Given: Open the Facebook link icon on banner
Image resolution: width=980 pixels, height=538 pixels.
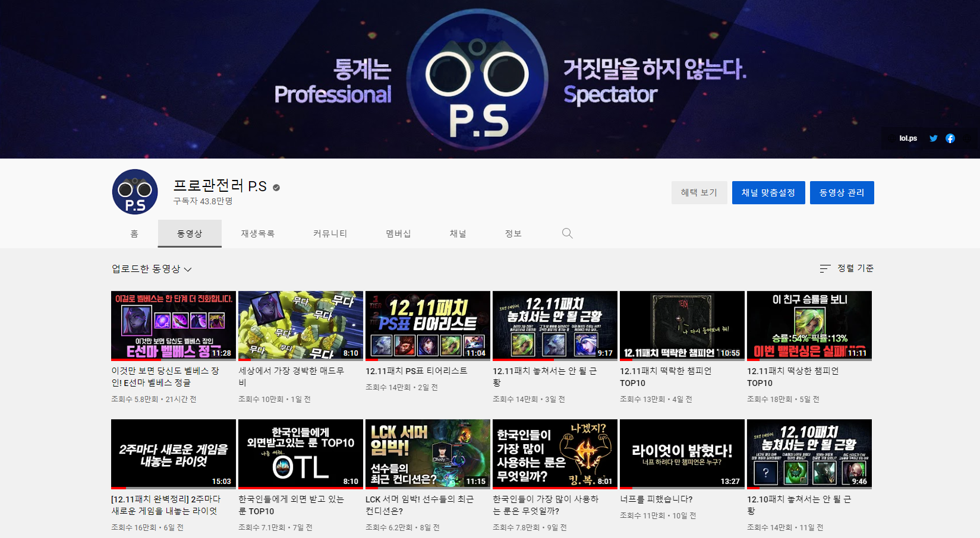Looking at the screenshot, I should (950, 138).
